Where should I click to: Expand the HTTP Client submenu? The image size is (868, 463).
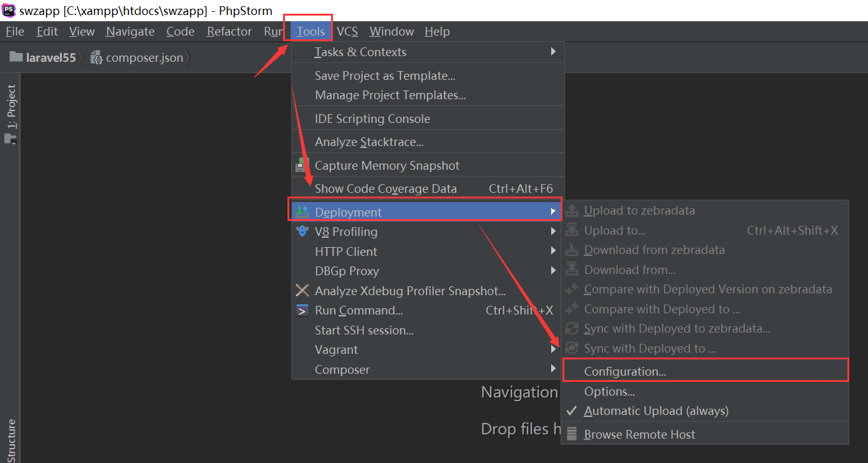coord(552,251)
